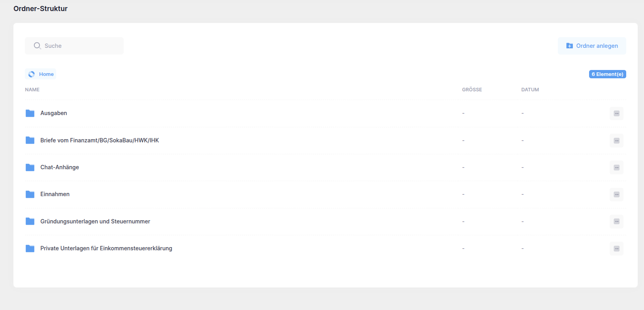
Task: Open the more-options menu for Ausgaben
Action: pos(616,113)
